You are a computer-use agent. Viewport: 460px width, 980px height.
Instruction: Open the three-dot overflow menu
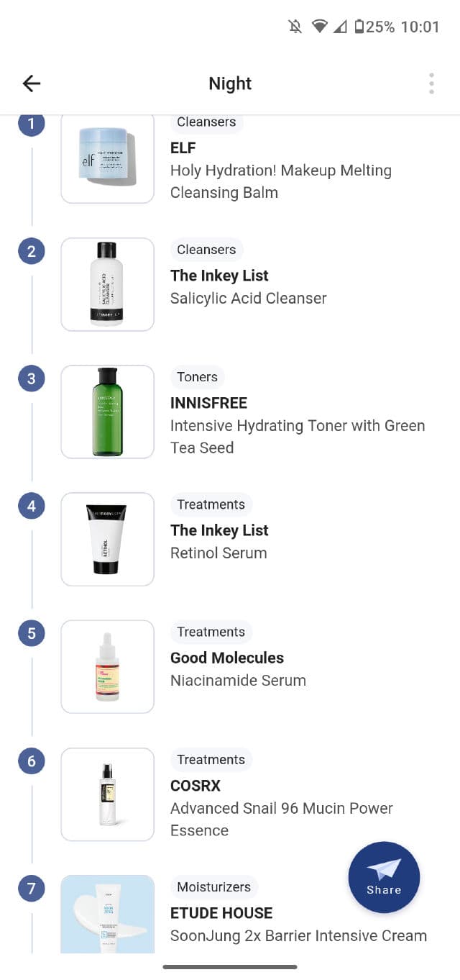431,83
